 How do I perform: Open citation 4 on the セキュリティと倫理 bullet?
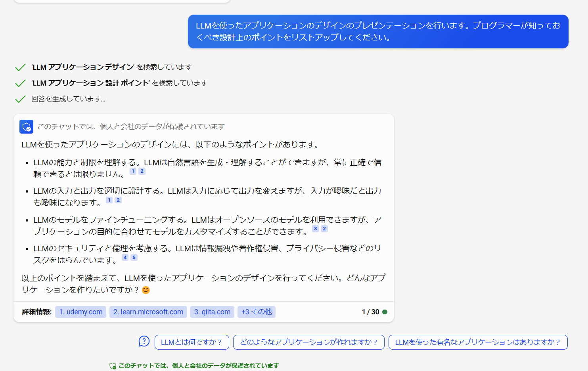click(x=125, y=258)
